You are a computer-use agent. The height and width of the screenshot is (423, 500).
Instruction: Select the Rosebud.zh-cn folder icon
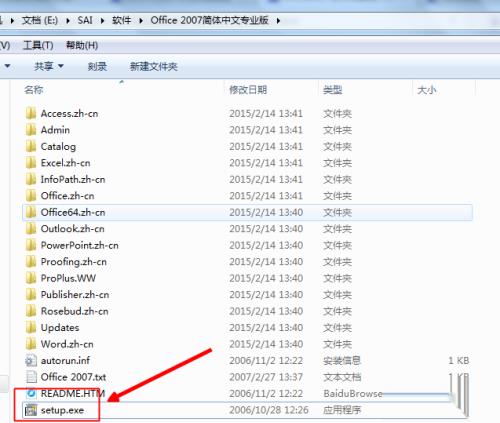coord(31,311)
